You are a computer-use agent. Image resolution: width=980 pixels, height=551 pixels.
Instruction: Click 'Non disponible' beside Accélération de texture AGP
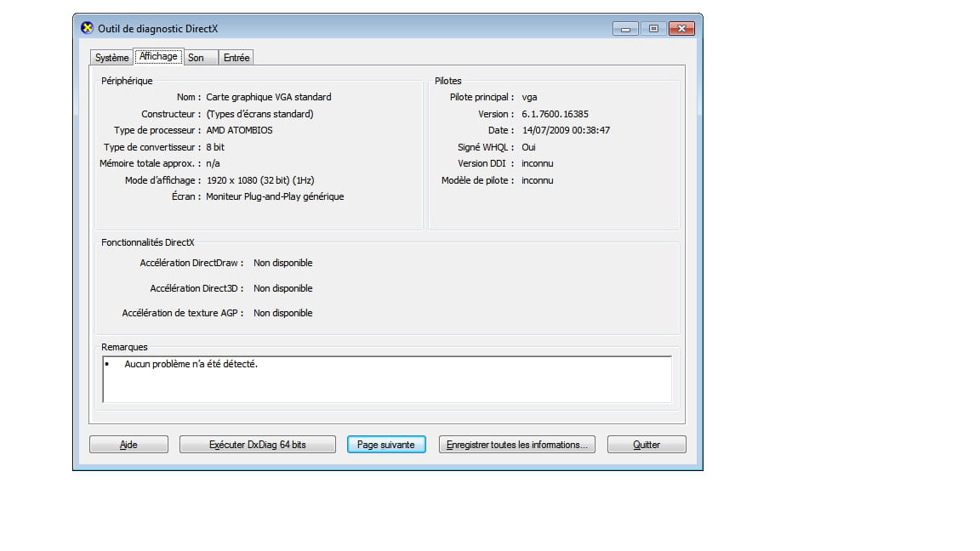pos(283,313)
